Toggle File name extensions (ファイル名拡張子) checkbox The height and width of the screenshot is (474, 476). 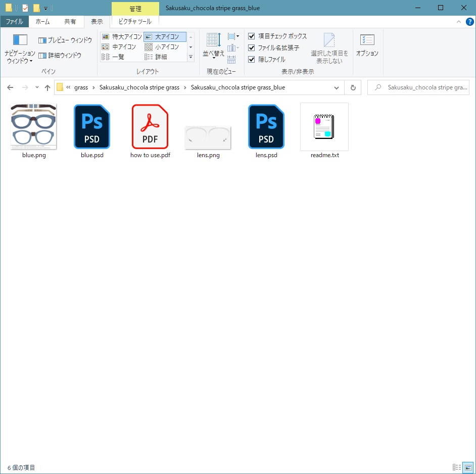point(274,48)
